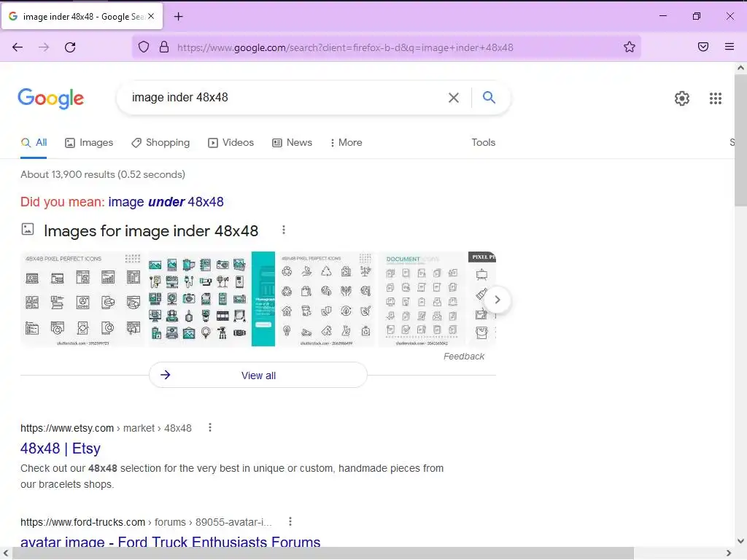Screen dimensions: 747x560
Task: Close the Google Search tab
Action: pyautogui.click(x=151, y=16)
